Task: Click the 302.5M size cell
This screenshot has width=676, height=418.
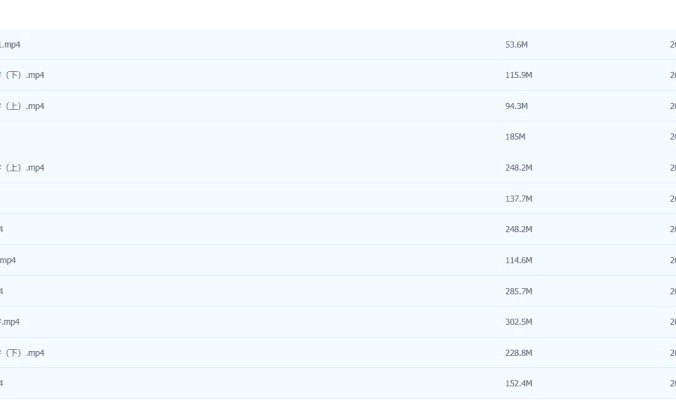Action: (x=518, y=323)
